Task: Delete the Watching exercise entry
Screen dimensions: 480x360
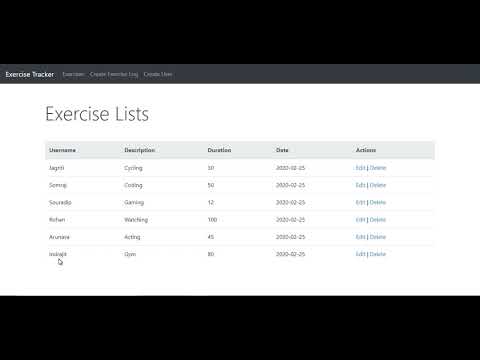Action: coord(378,220)
